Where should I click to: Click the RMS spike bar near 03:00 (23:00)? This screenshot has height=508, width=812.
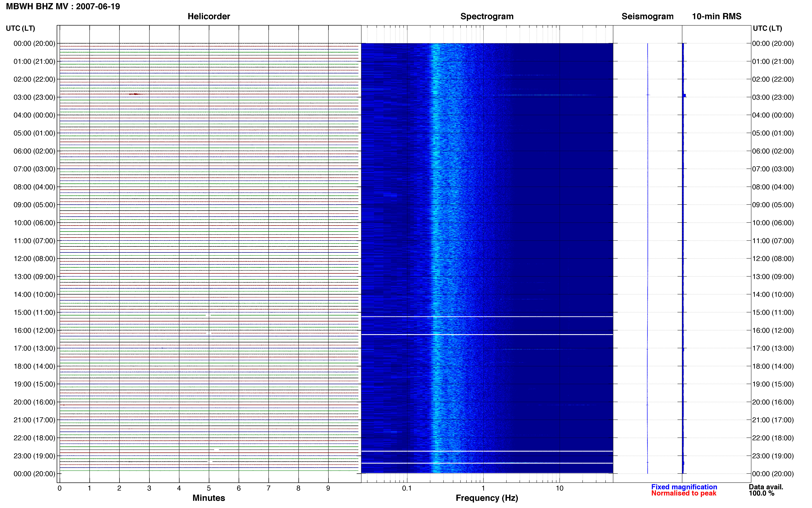click(x=684, y=95)
